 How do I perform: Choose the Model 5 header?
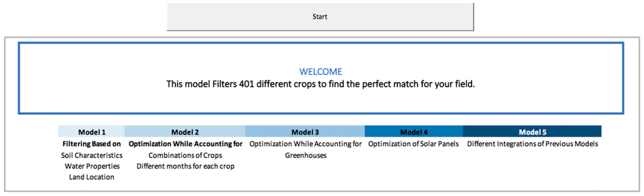(532, 132)
